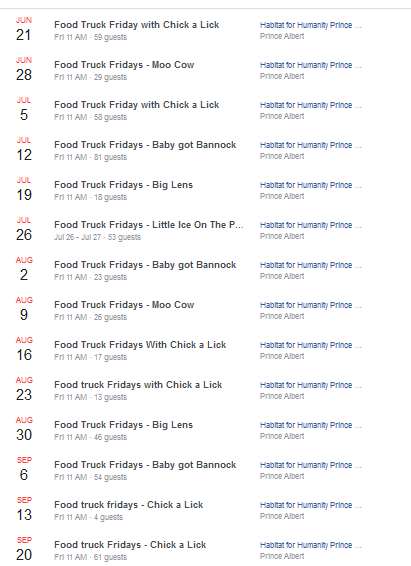The image size is (411, 566).
Task: Click the AUG 30 date badge
Action: (x=24, y=429)
